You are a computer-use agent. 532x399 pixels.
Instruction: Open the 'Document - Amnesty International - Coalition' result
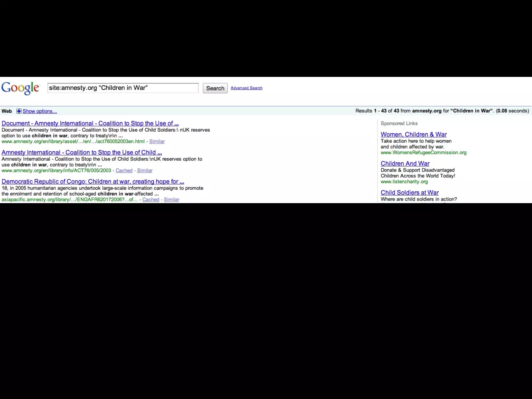90,123
